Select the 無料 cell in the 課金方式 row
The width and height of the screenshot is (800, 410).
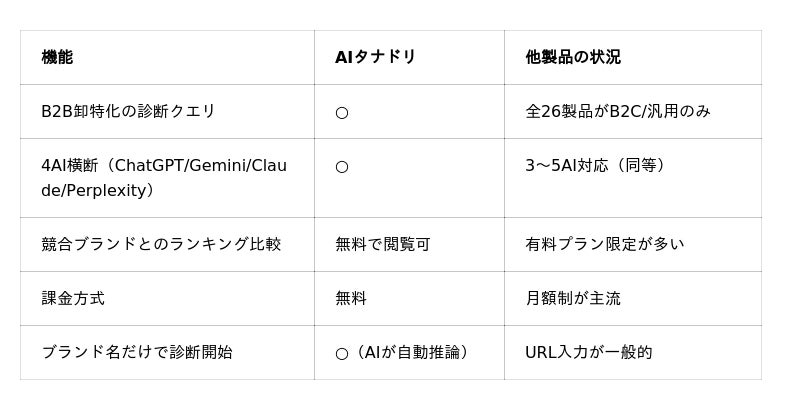click(x=351, y=298)
